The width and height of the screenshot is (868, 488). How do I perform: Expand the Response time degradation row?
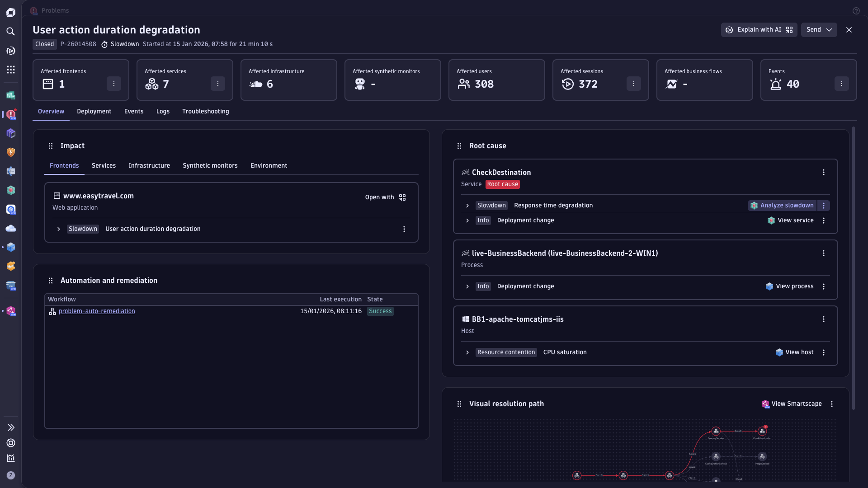tap(467, 206)
